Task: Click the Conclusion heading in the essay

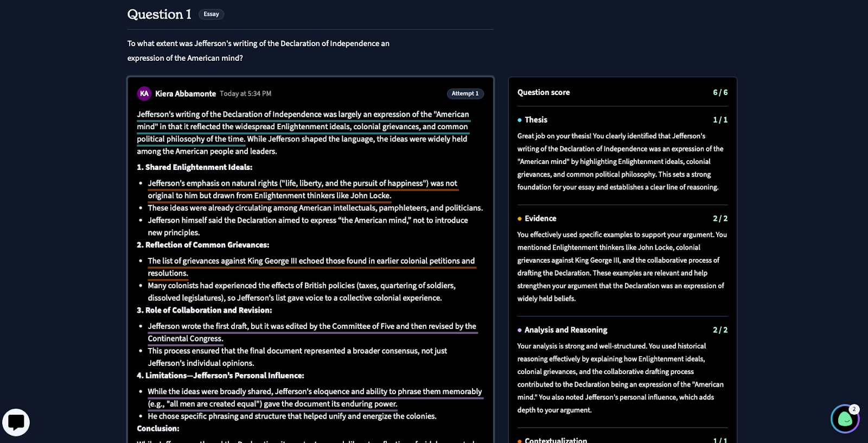Action: pyautogui.click(x=158, y=428)
